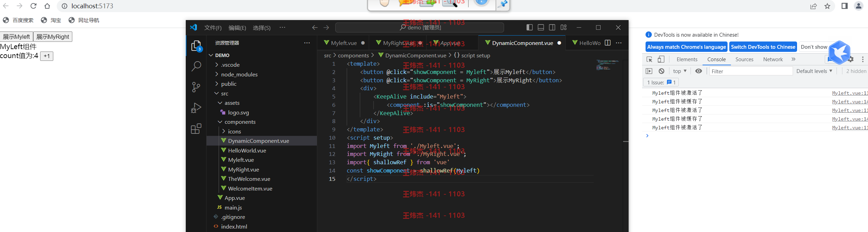Open the Search view in VS Code
The width and height of the screenshot is (868, 232).
(196, 66)
